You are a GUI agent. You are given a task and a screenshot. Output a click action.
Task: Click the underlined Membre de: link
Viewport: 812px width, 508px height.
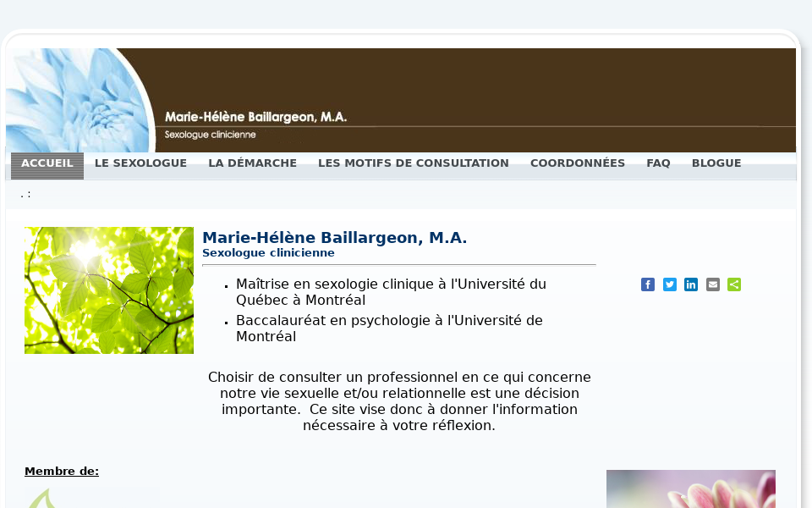click(62, 472)
